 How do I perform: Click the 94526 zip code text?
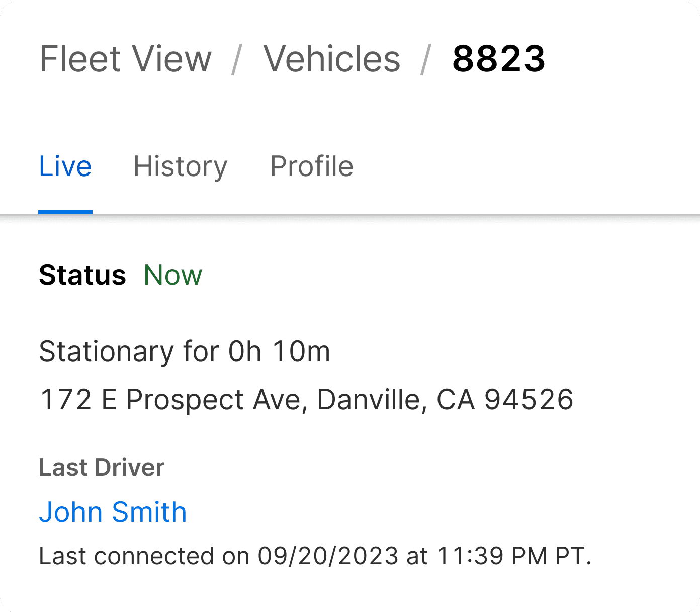[529, 400]
